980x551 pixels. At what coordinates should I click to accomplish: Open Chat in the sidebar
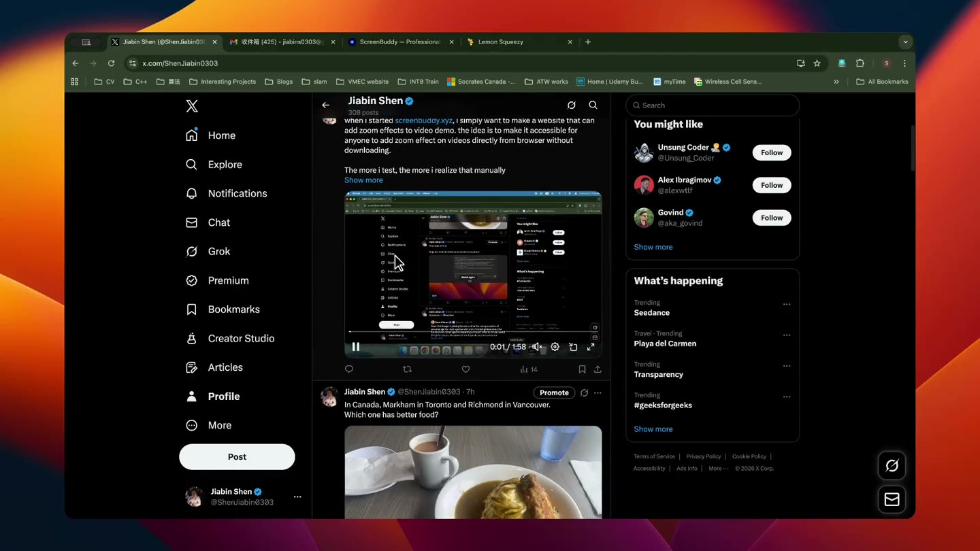(208, 222)
